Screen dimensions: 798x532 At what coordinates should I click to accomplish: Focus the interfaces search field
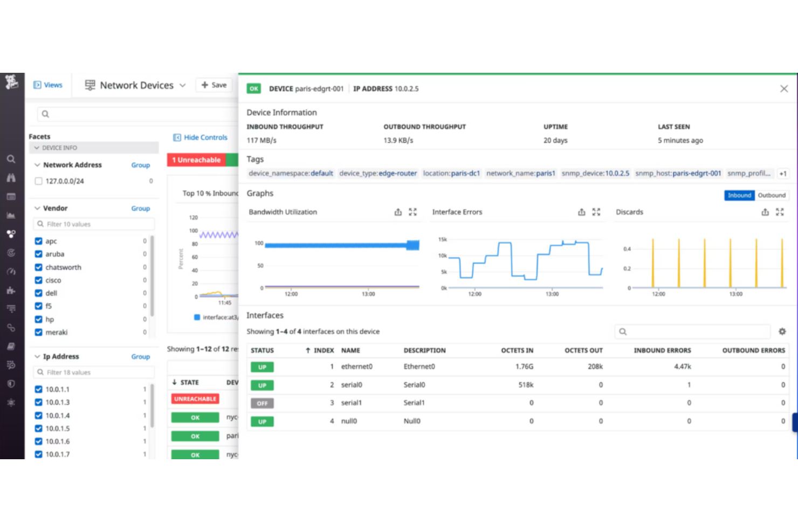point(692,331)
